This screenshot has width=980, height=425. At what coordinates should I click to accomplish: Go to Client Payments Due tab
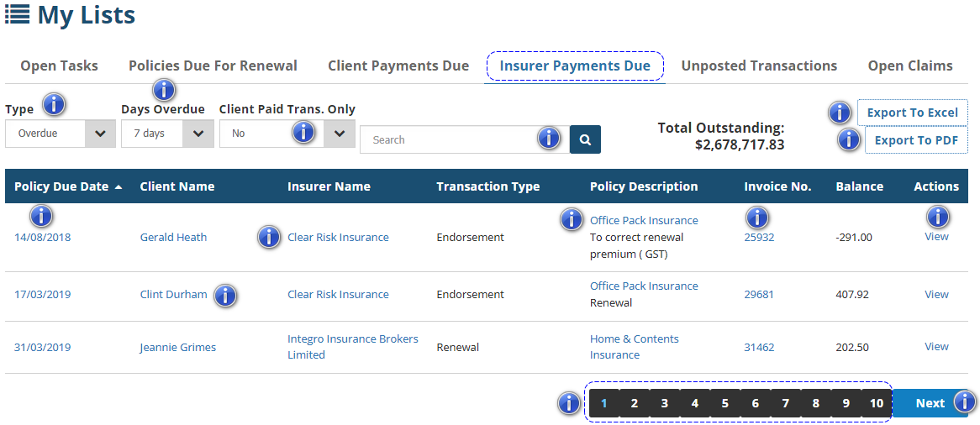coord(398,66)
